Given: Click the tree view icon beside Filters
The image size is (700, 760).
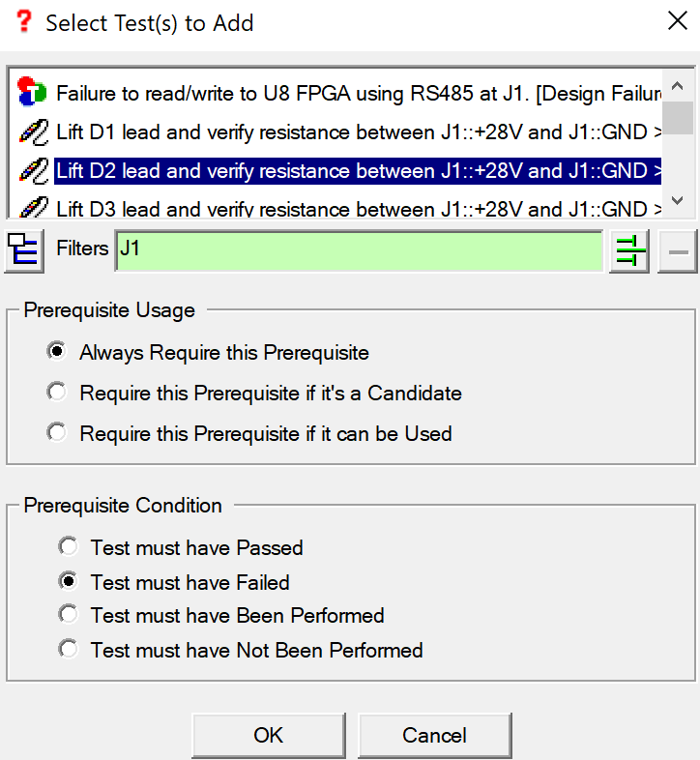Looking at the screenshot, I should tap(24, 250).
